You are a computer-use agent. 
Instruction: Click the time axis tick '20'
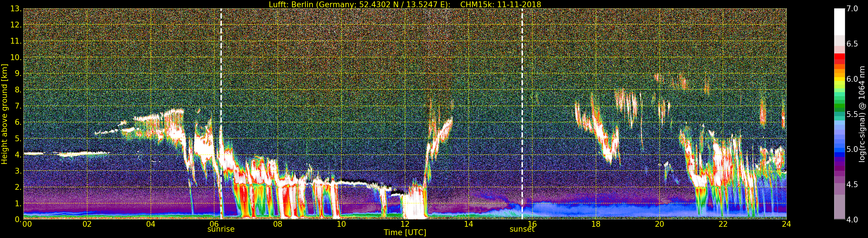659,224
